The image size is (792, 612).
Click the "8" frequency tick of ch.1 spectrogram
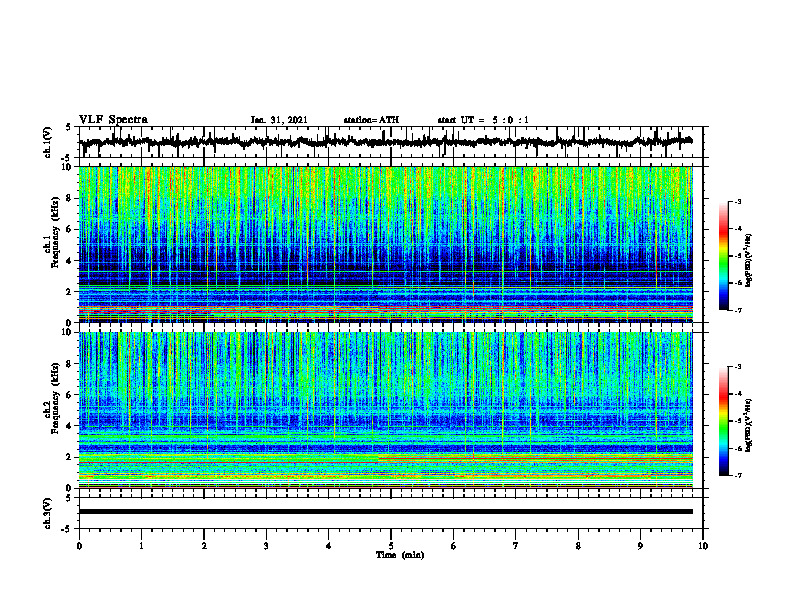pos(70,198)
